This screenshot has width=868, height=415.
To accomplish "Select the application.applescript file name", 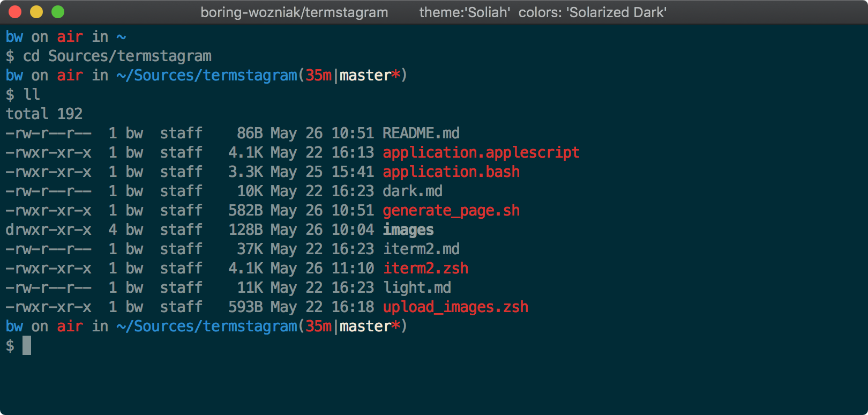I will [481, 153].
